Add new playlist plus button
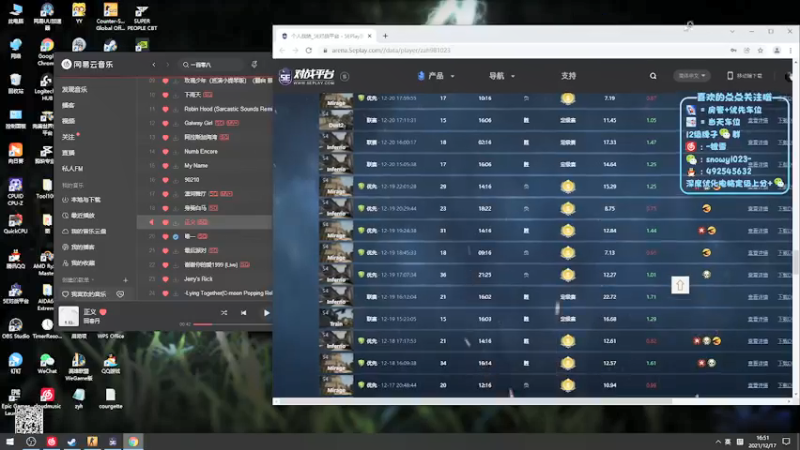 [126, 280]
